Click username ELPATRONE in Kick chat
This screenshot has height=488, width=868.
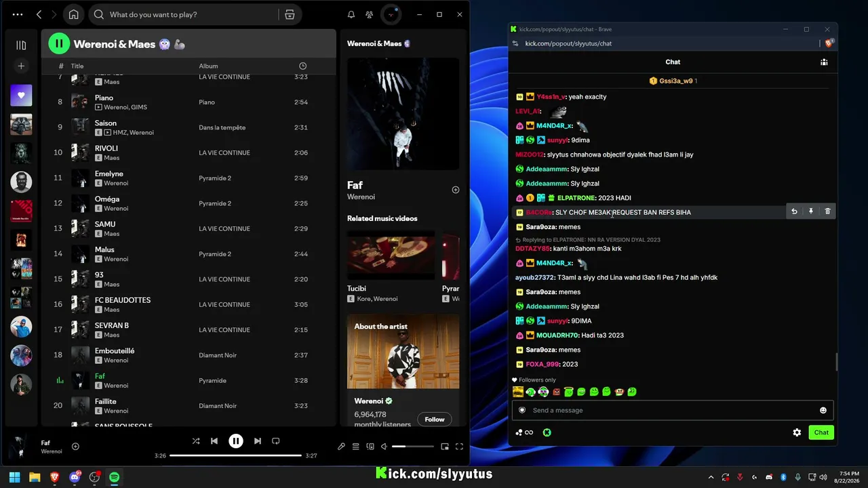(576, 198)
